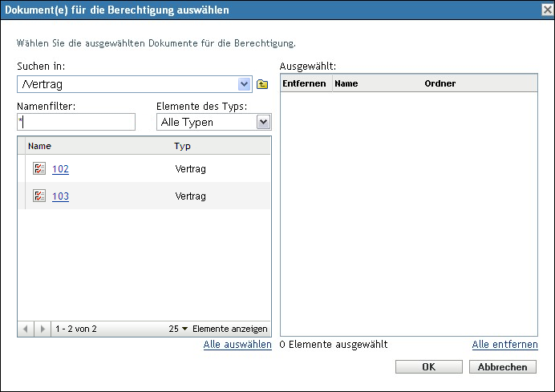Viewport: 555px width, 392px height.
Task: Confirm selection with OK button
Action: [429, 366]
